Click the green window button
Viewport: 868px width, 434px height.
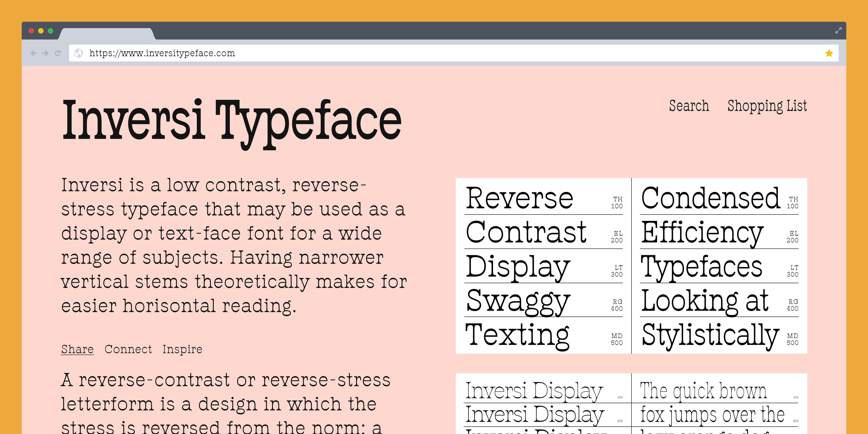pyautogui.click(x=51, y=31)
